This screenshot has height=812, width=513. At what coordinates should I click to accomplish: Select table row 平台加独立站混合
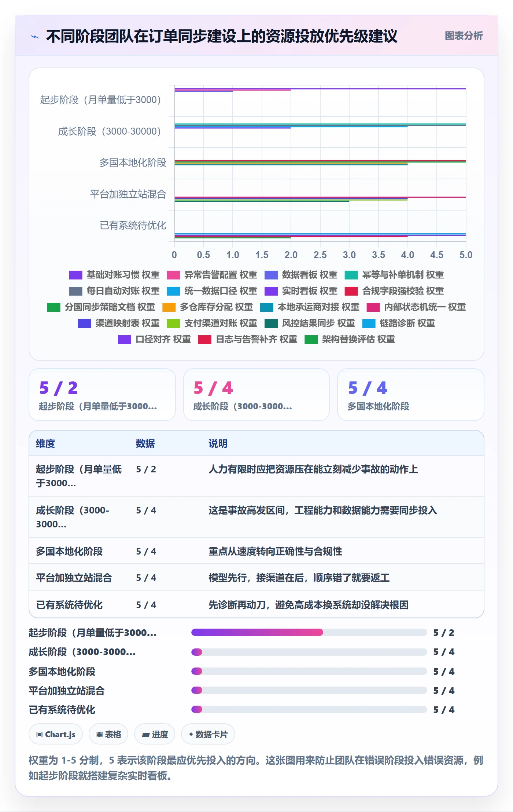[x=256, y=578]
